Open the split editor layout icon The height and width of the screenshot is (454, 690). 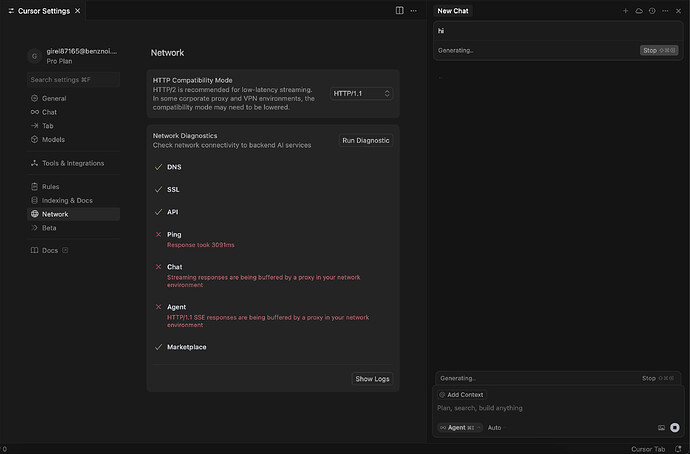tap(400, 11)
